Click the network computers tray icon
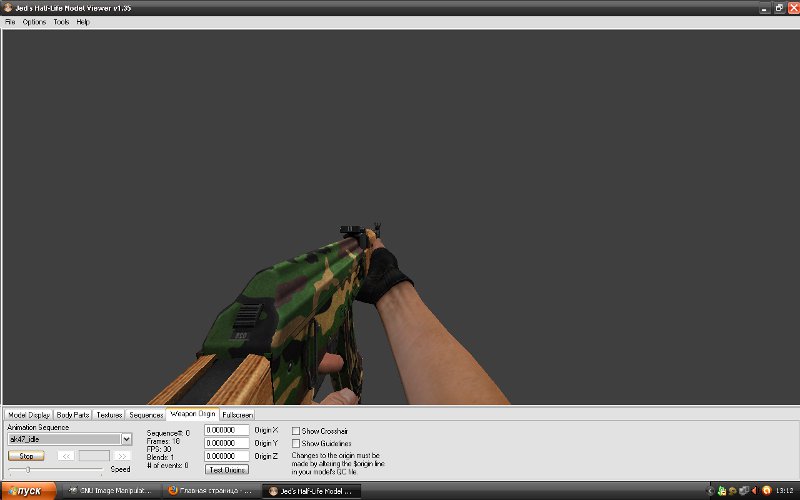Image resolution: width=800 pixels, height=500 pixels. point(744,491)
